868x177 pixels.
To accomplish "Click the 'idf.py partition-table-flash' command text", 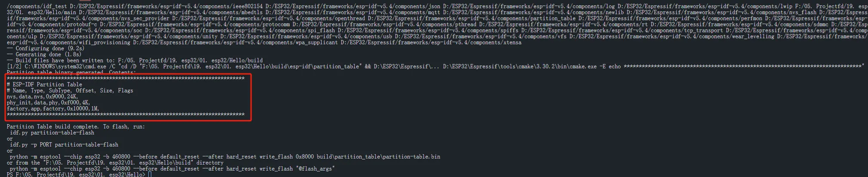I will [x=52, y=133].
